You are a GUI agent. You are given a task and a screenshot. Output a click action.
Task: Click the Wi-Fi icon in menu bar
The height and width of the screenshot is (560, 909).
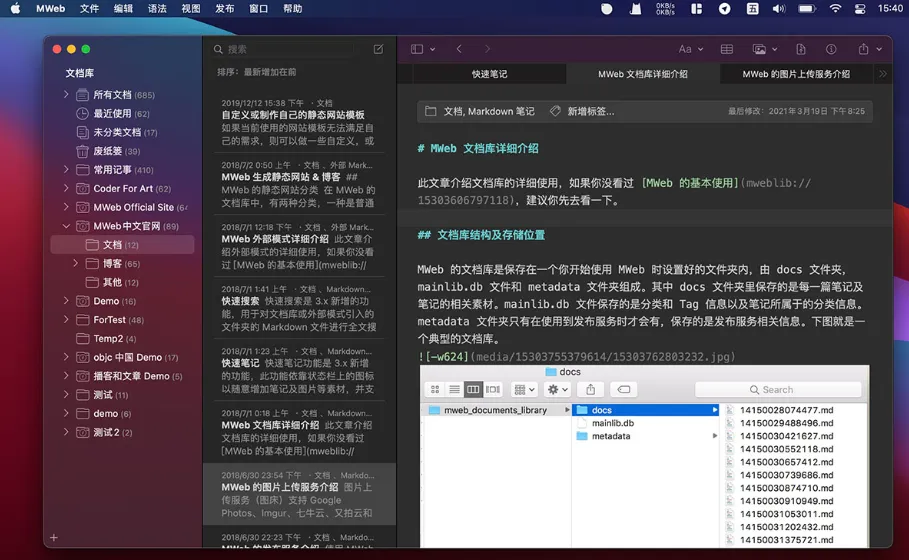(x=835, y=9)
